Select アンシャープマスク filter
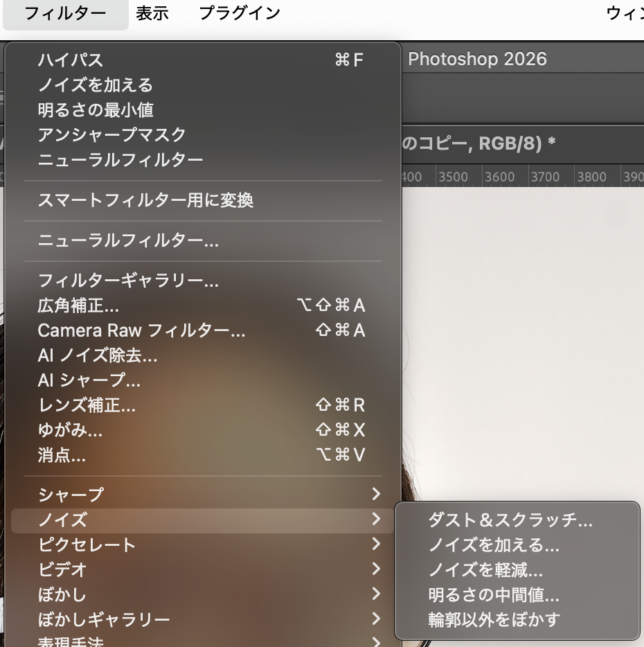This screenshot has height=647, width=644. pyautogui.click(x=112, y=135)
